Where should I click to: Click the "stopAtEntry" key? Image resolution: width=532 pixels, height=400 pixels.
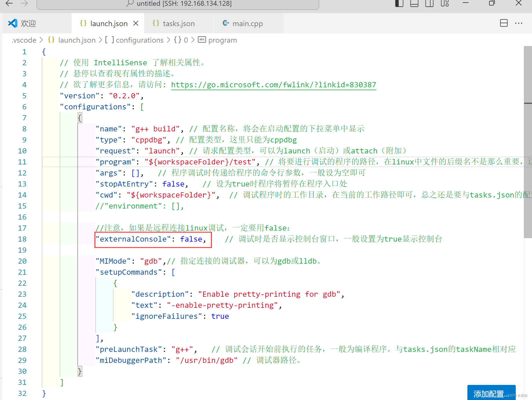click(x=124, y=184)
